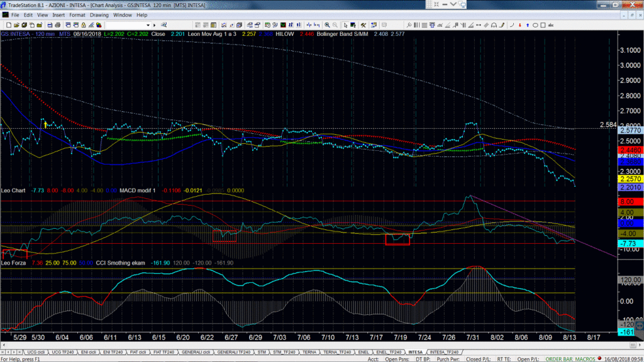Viewport: 644px width, 362px height.
Task: Click the Zoom In magnifier icon
Action: click(x=327, y=25)
